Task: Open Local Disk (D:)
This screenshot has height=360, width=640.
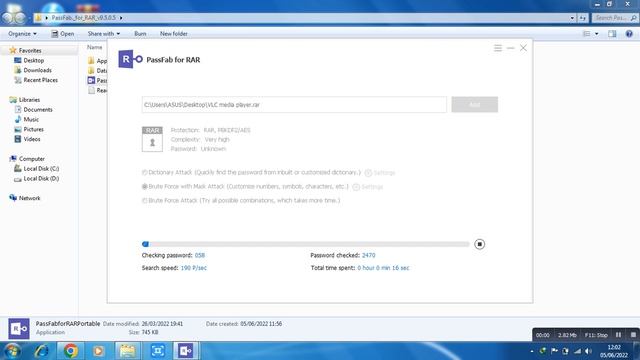Action: click(41, 178)
